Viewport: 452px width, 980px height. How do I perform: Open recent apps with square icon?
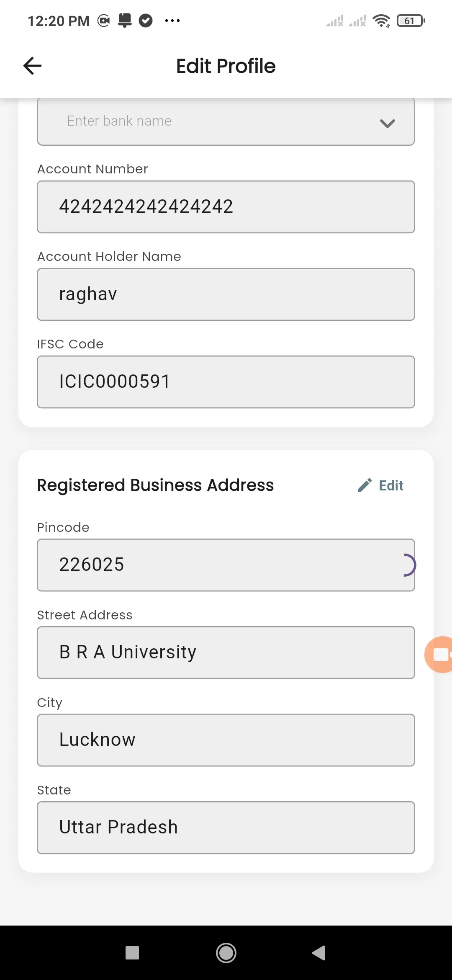132,953
